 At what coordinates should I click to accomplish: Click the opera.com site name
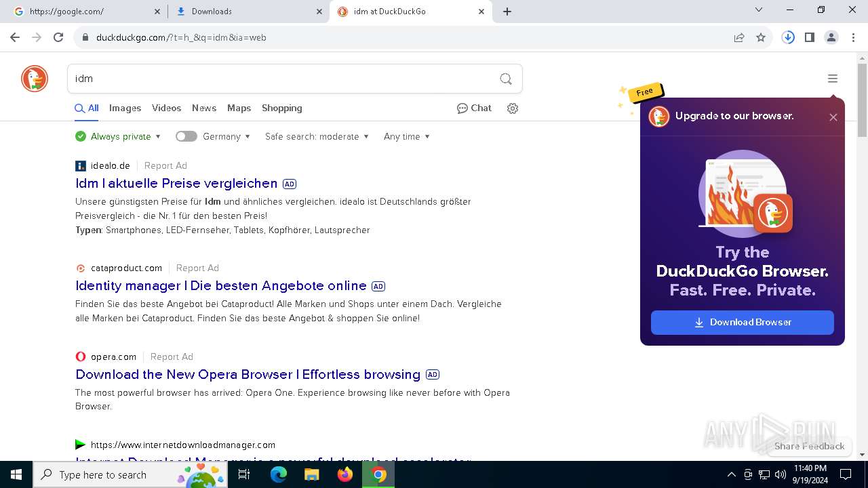coord(114,357)
